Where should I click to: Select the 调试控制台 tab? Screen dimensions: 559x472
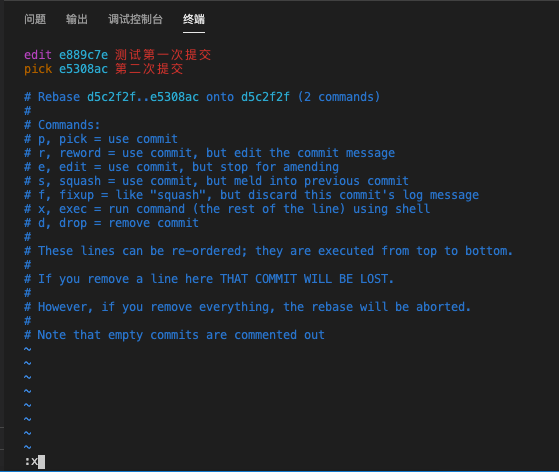tap(135, 19)
